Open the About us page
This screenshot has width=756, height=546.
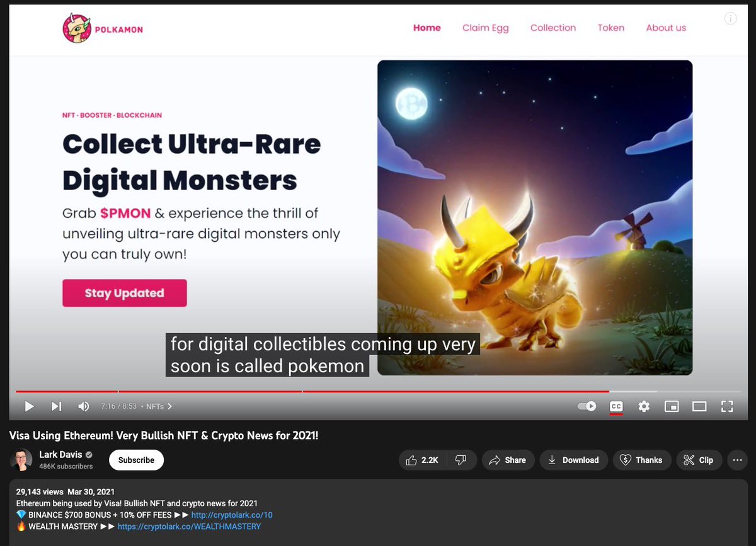pyautogui.click(x=666, y=28)
